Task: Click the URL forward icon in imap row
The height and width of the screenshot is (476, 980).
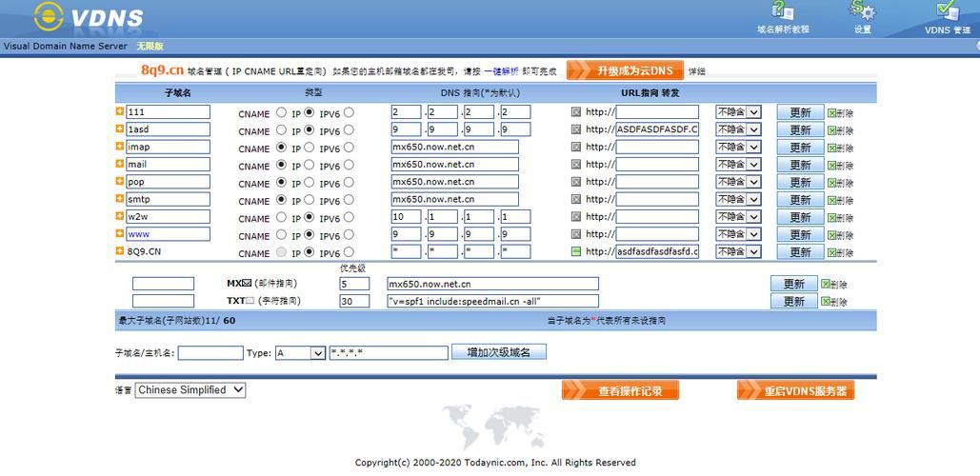Action: pos(576,147)
